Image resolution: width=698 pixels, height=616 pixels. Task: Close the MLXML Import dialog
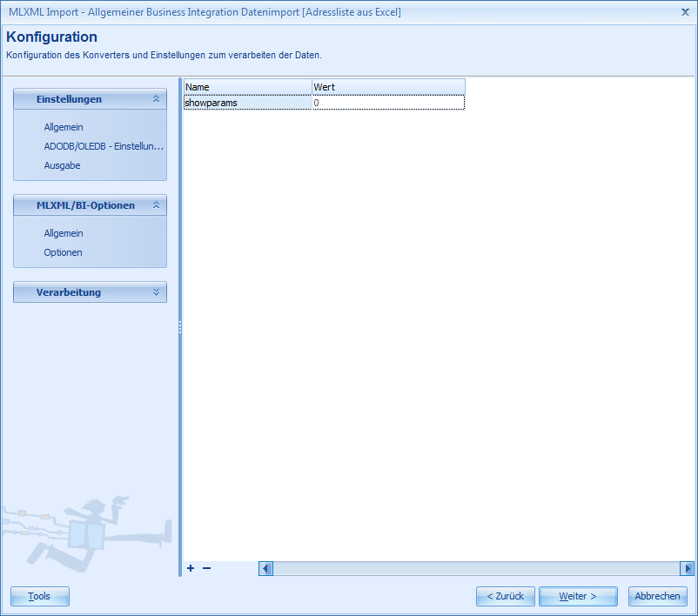[x=687, y=12]
